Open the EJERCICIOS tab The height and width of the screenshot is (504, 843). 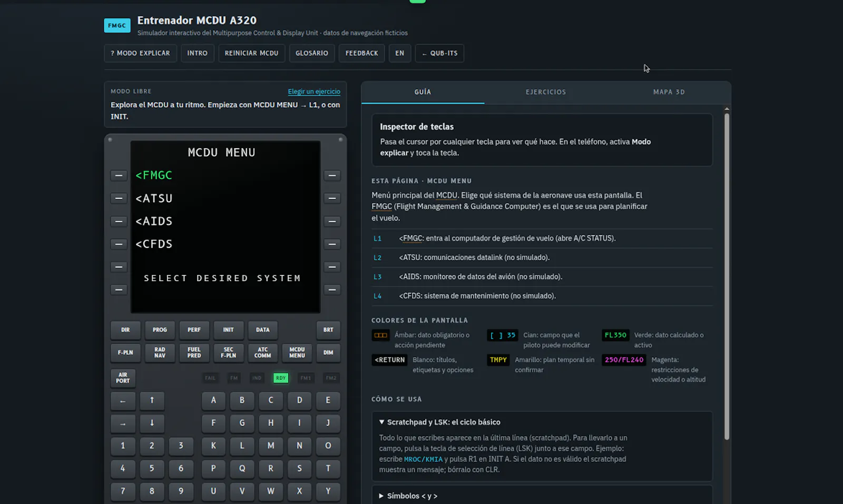(x=546, y=92)
